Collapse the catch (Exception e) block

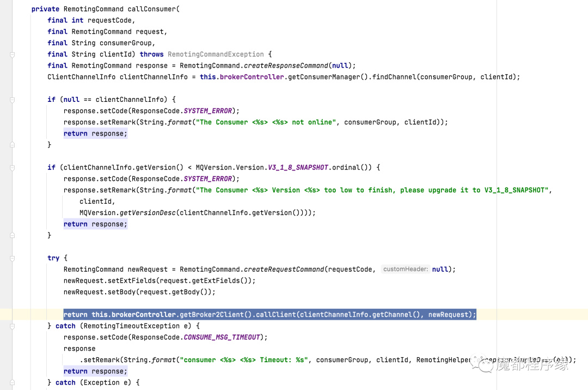pyautogui.click(x=12, y=383)
